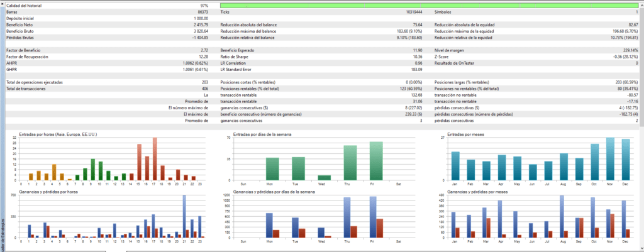
Task: Click the Beneficio Neto value 2 415.79
Action: 200,25
